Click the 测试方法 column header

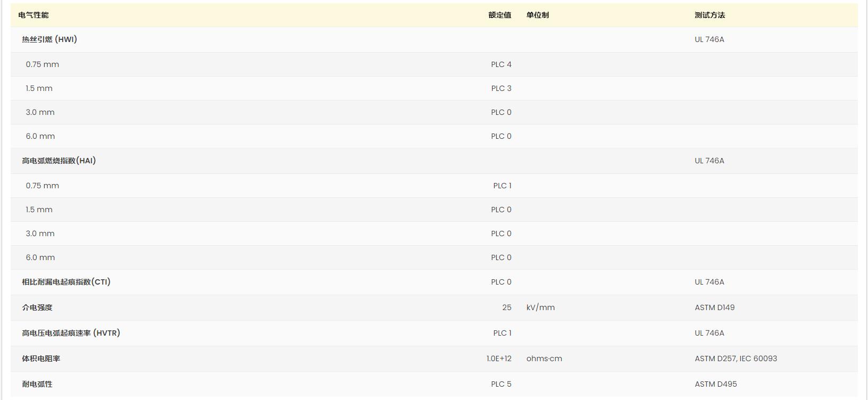710,15
